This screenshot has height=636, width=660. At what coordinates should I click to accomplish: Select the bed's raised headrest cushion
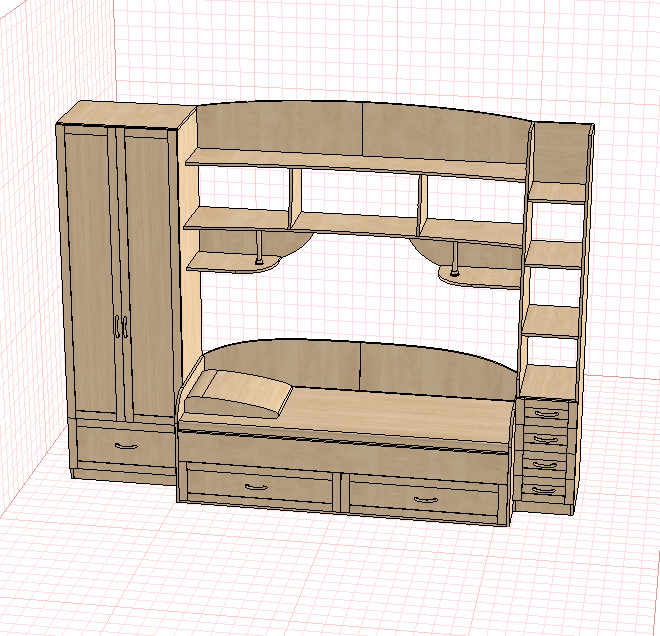[239, 393]
